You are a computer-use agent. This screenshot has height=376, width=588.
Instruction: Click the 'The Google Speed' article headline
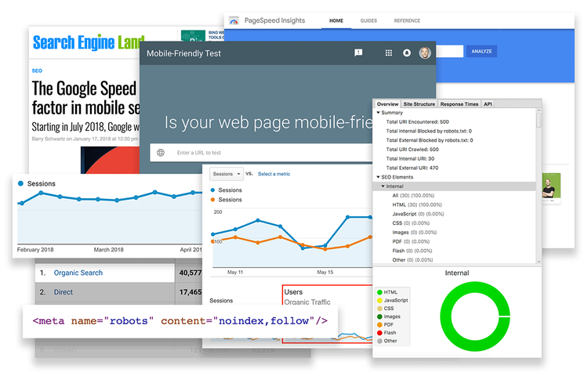(x=85, y=98)
